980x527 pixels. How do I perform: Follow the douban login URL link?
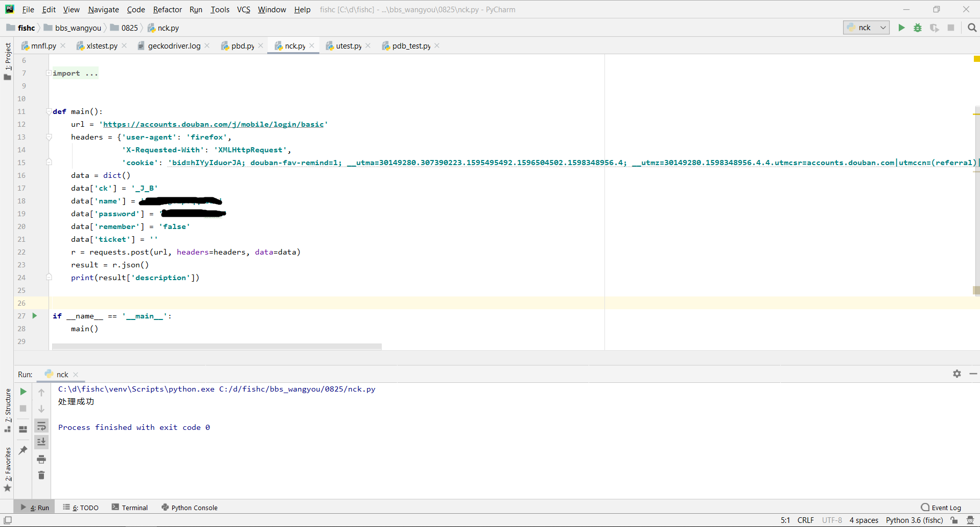click(x=214, y=124)
